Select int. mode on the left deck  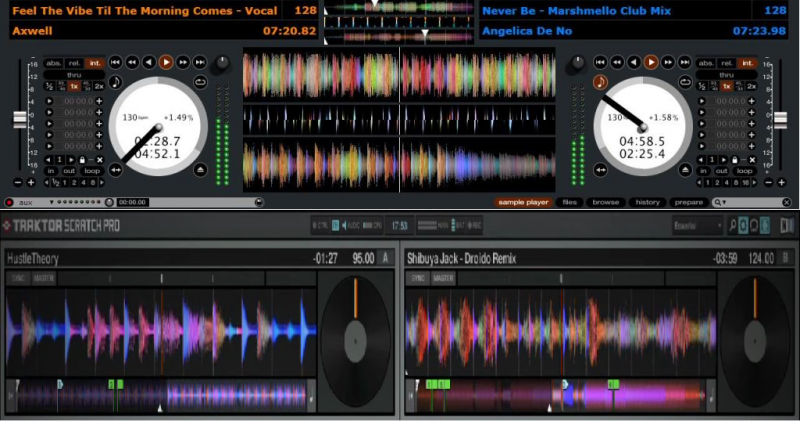click(x=95, y=63)
